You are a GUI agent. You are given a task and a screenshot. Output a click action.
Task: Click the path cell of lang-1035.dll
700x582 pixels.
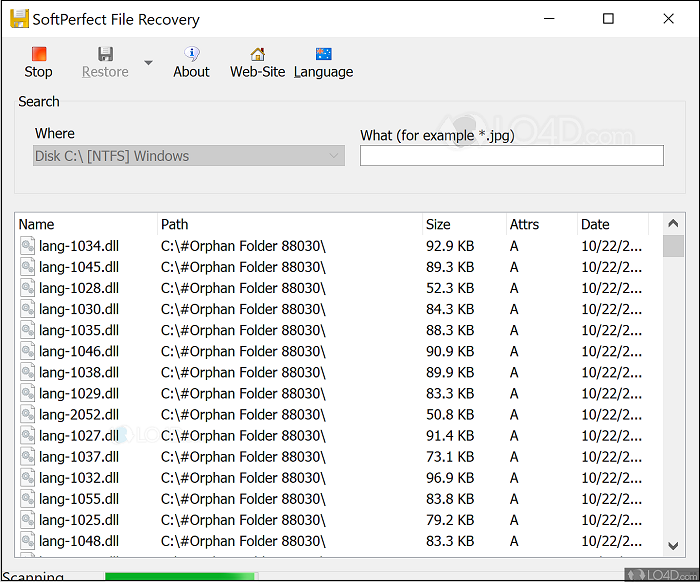pyautogui.click(x=243, y=330)
